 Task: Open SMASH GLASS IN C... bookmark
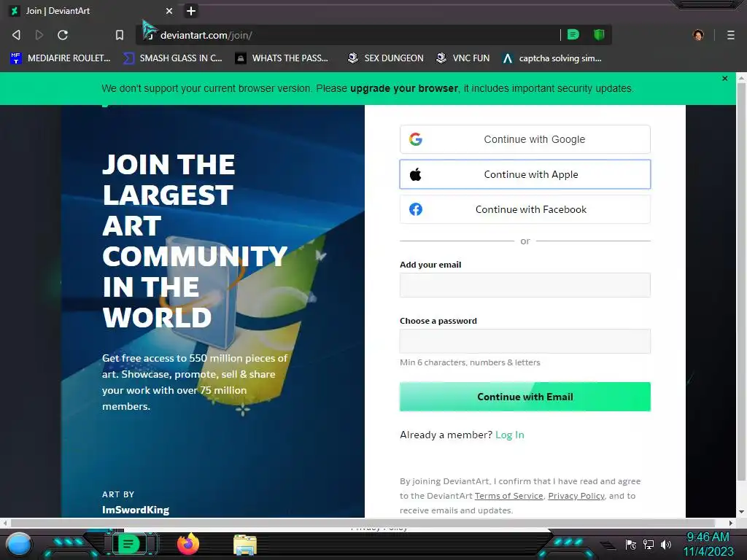(x=173, y=58)
